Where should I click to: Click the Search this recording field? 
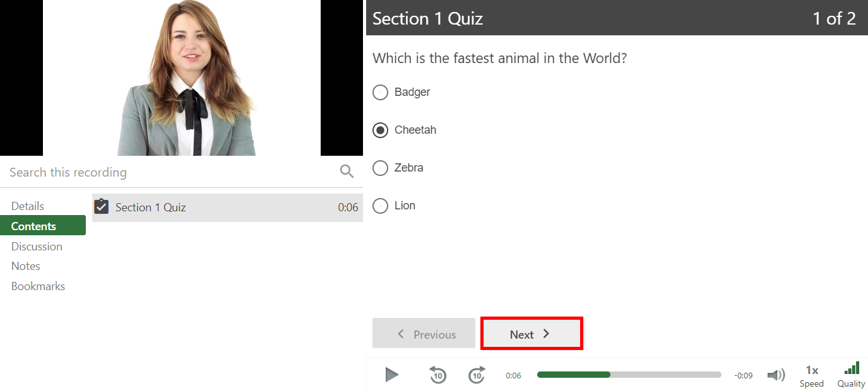coord(170,172)
